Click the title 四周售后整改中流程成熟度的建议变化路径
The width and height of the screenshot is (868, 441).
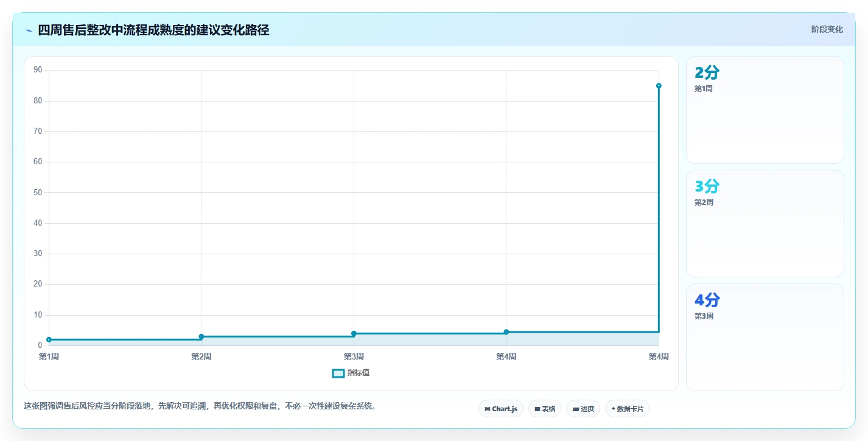(153, 30)
